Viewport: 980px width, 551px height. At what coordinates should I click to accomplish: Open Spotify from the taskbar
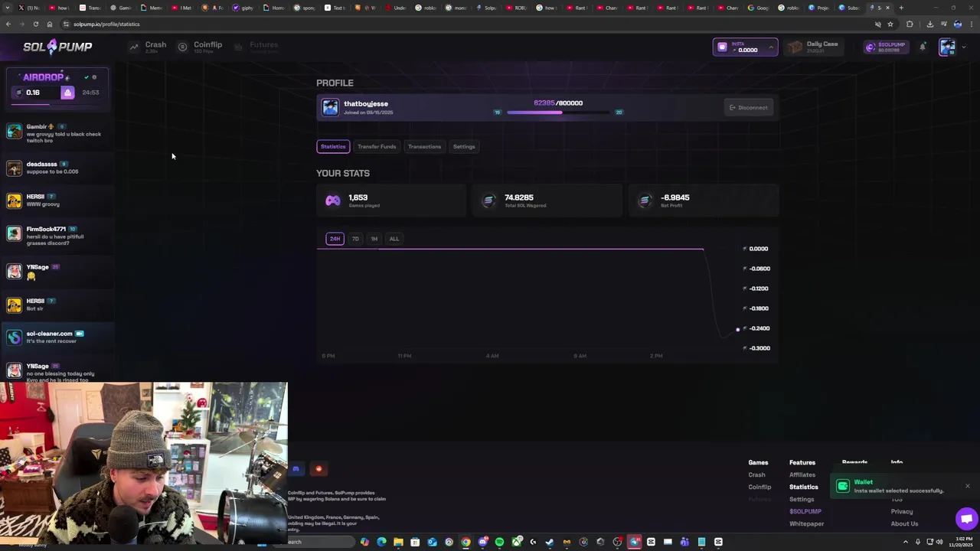click(499, 542)
